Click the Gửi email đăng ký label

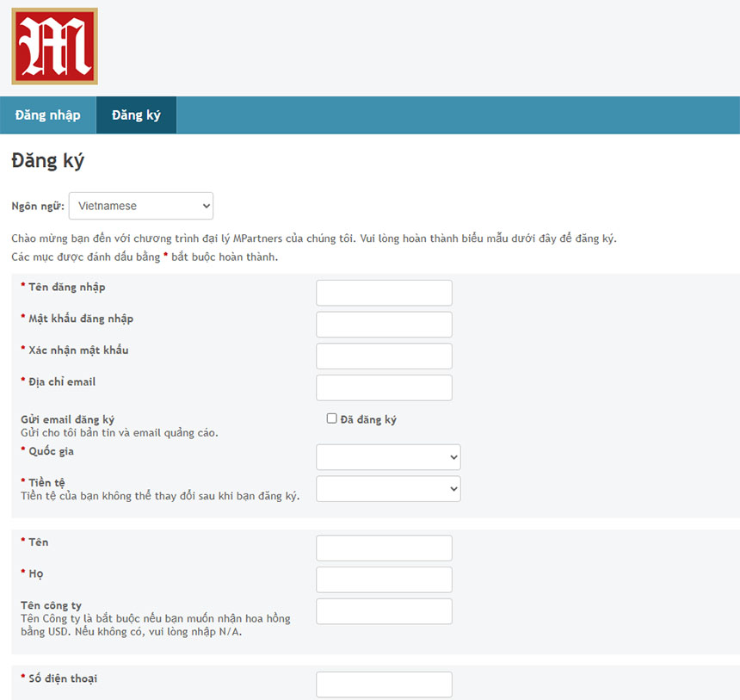67,419
